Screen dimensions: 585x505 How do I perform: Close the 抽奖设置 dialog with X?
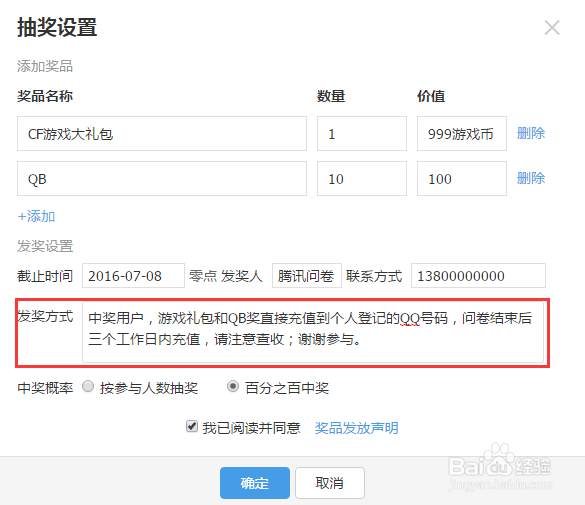(552, 28)
